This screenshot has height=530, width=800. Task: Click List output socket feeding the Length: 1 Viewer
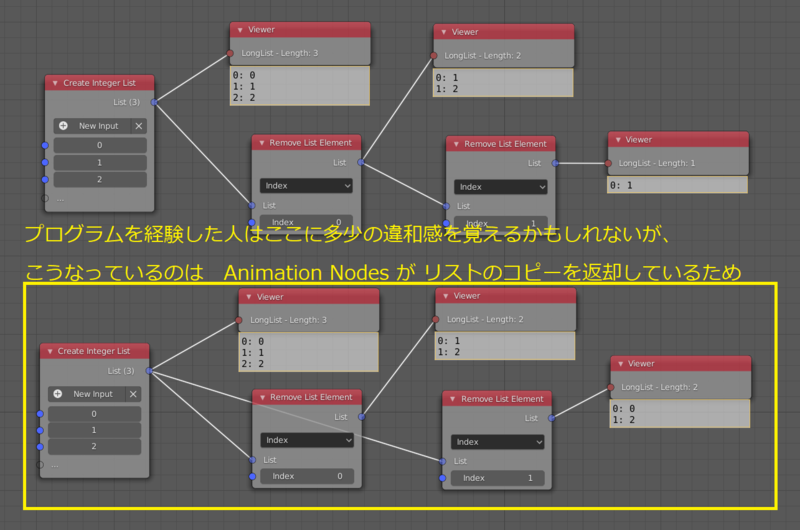click(x=555, y=163)
